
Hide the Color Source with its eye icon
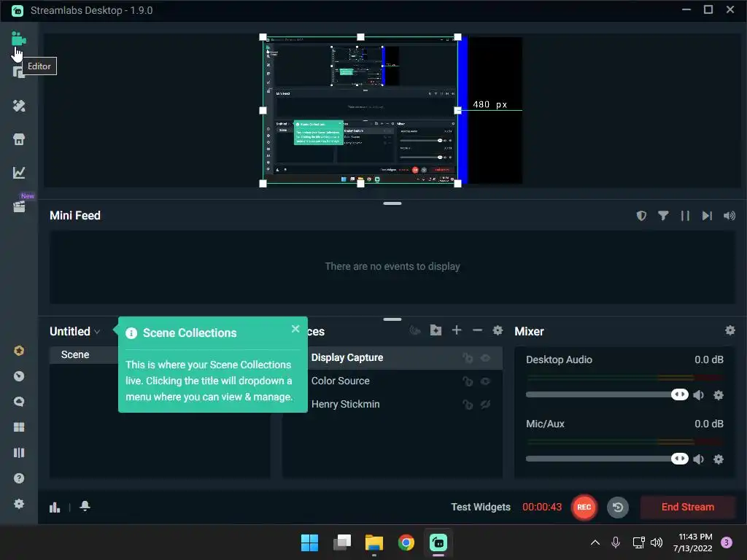coord(485,381)
